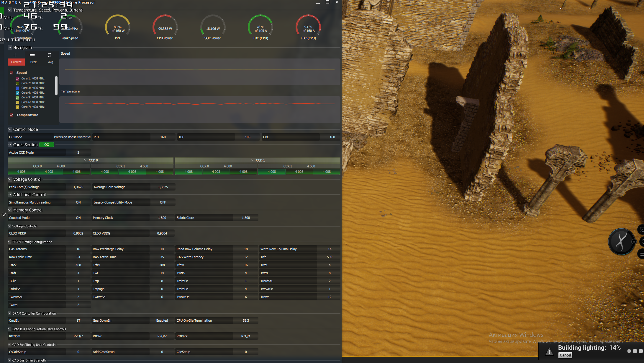Collapse the Voltage Control section

[10, 179]
